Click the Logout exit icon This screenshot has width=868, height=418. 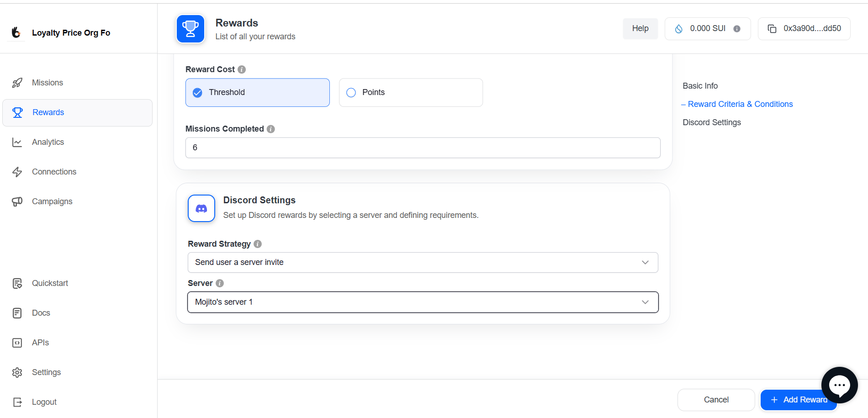[17, 402]
